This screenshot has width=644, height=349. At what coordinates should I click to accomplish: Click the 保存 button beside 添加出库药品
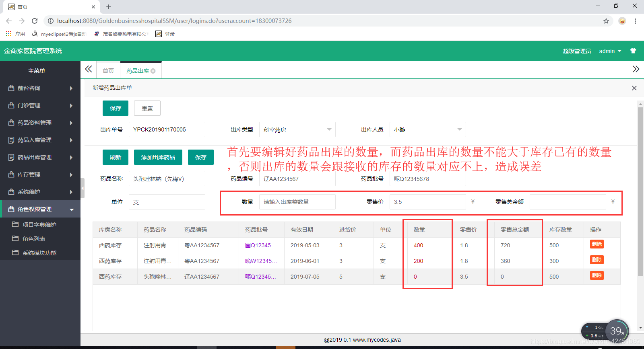pyautogui.click(x=201, y=157)
